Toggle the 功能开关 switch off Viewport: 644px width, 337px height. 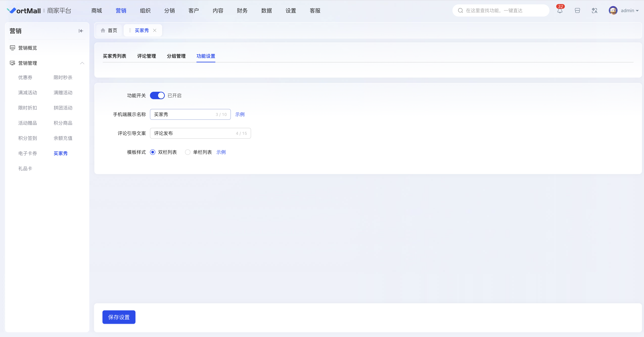point(157,95)
